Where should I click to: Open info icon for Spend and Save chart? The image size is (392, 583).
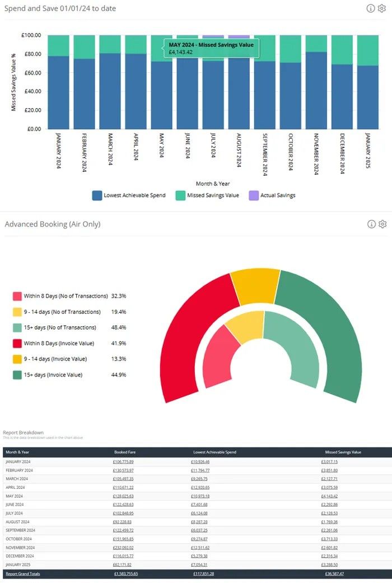tap(371, 8)
